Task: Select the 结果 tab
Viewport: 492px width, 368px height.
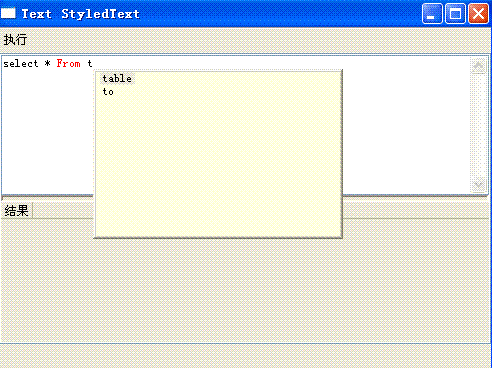Action: (x=17, y=211)
